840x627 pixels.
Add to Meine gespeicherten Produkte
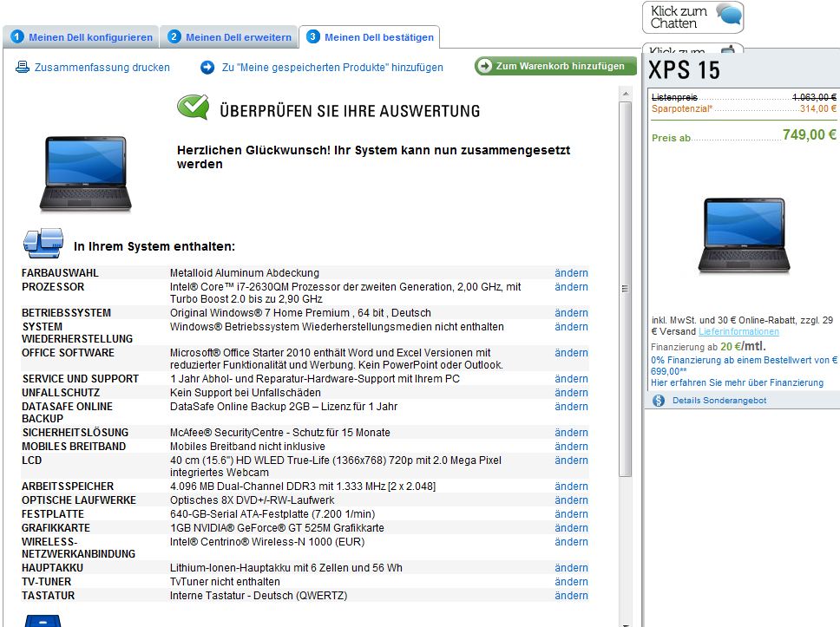(332, 68)
